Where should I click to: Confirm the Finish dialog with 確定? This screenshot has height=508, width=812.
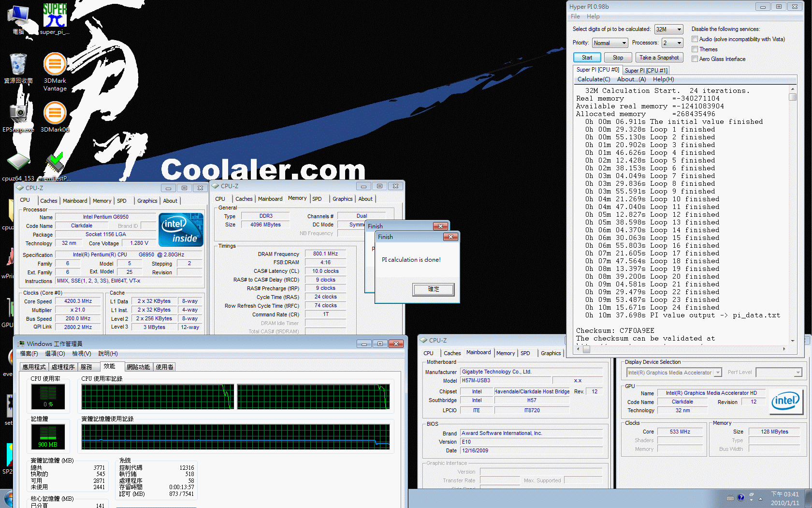click(x=433, y=289)
